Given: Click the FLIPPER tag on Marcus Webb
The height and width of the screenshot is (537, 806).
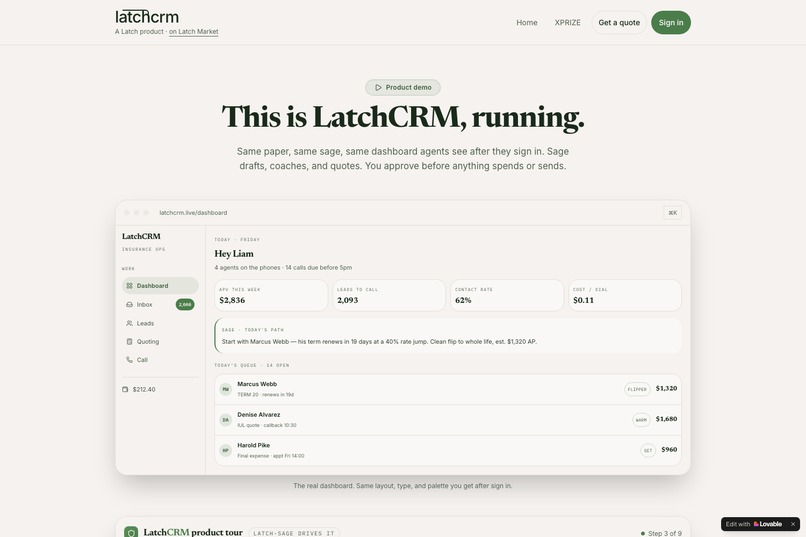Looking at the screenshot, I should coord(637,390).
